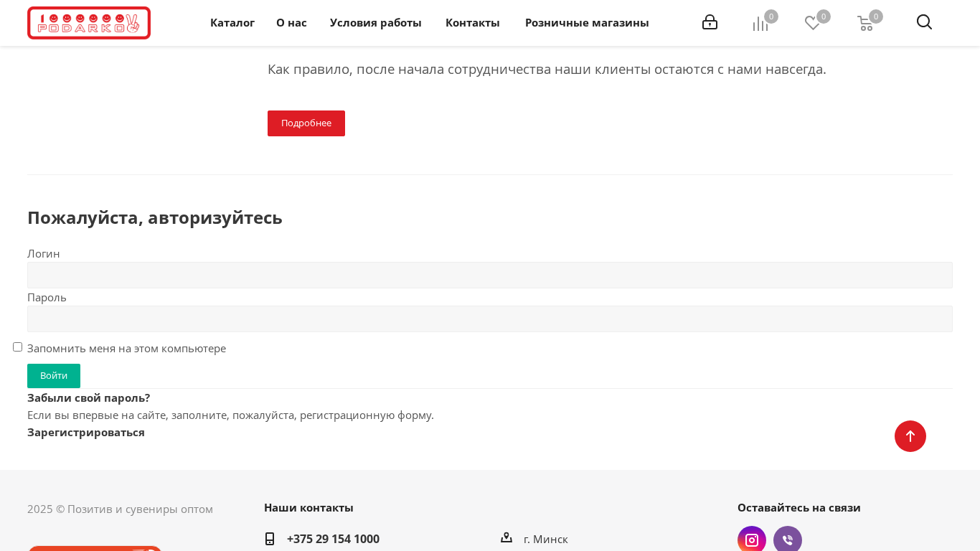
Task: Open Условия работы menu item
Action: (x=376, y=23)
